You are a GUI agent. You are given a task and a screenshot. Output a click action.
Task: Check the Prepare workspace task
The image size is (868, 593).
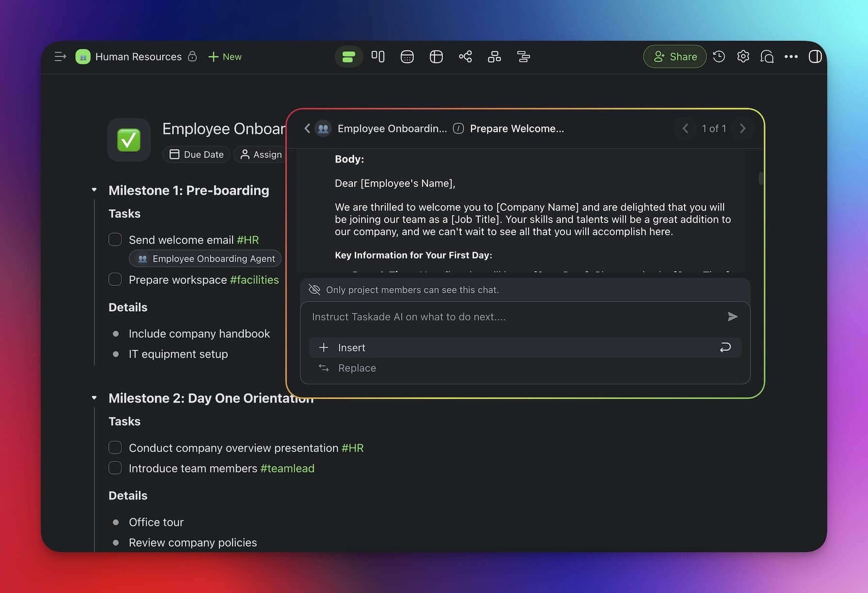click(x=115, y=279)
